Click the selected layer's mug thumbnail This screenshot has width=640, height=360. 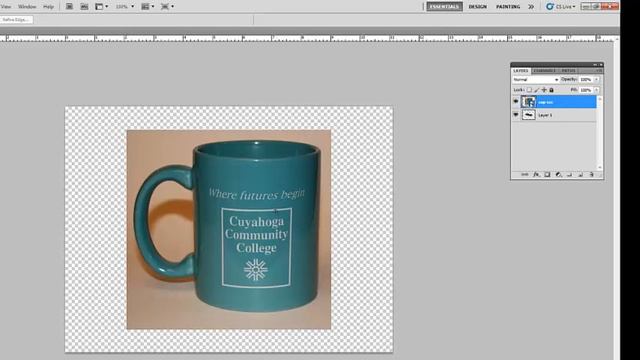(529, 102)
